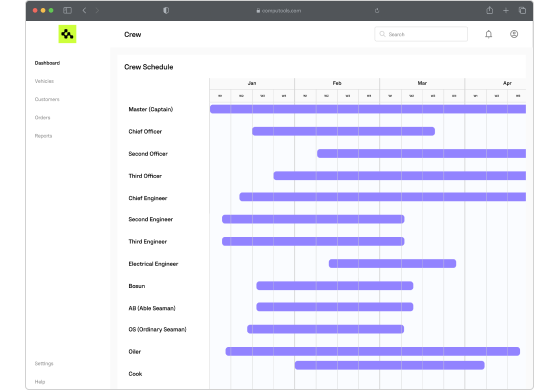Select the Third Engineer schedule bar

coord(313,241)
